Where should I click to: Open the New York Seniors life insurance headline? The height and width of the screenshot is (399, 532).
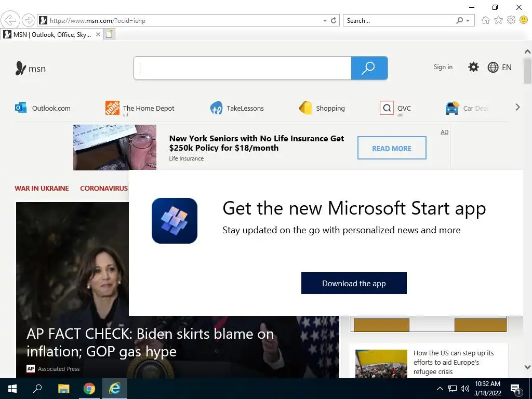pos(257,143)
